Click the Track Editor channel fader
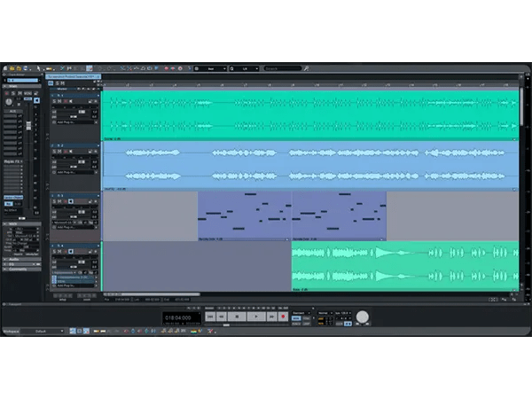Viewport: 532px width, 399px height. (29, 126)
